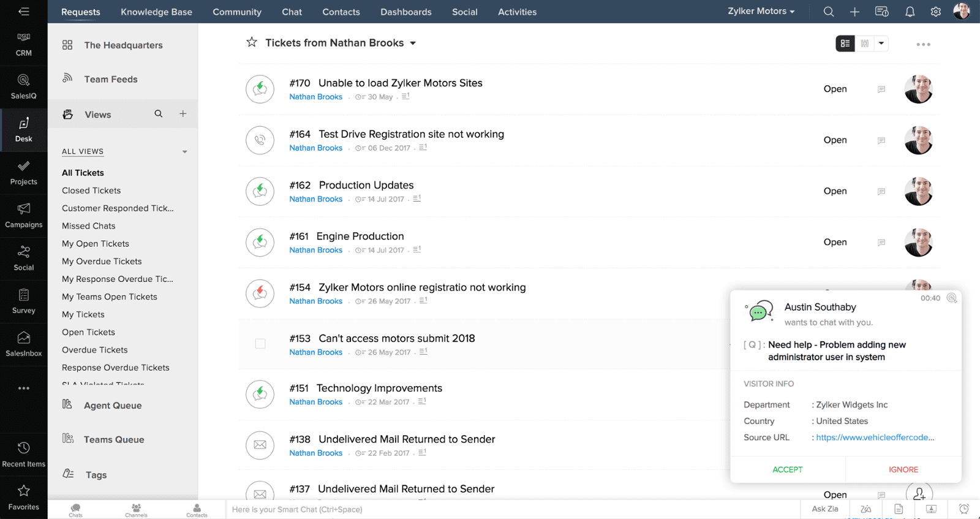Select the Closed Tickets view
This screenshot has width=980, height=519.
[x=91, y=191]
